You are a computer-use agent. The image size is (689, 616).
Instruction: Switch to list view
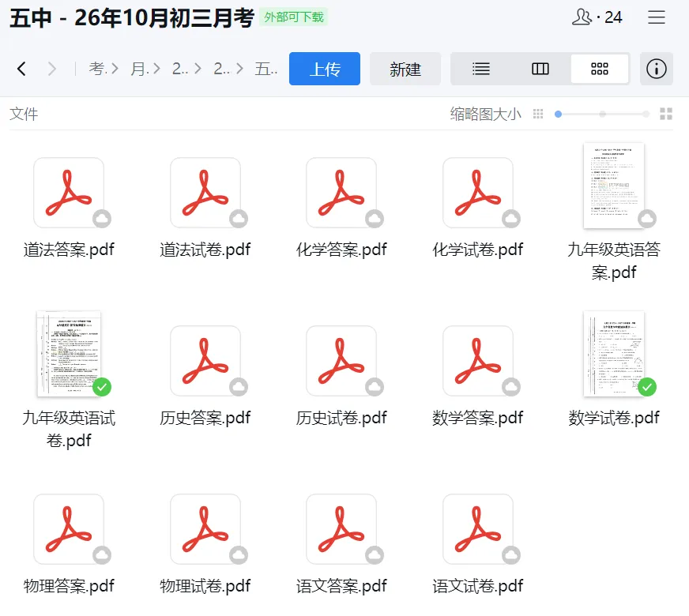pyautogui.click(x=480, y=69)
